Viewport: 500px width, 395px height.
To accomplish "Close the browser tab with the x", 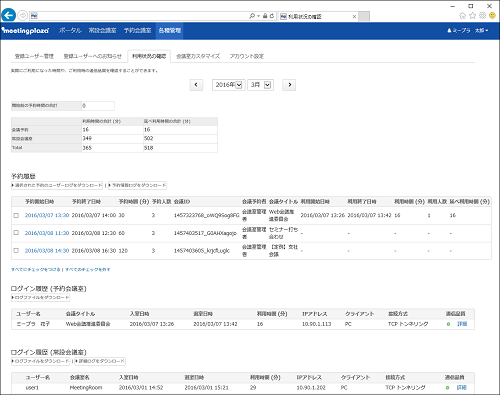I will click(x=354, y=16).
